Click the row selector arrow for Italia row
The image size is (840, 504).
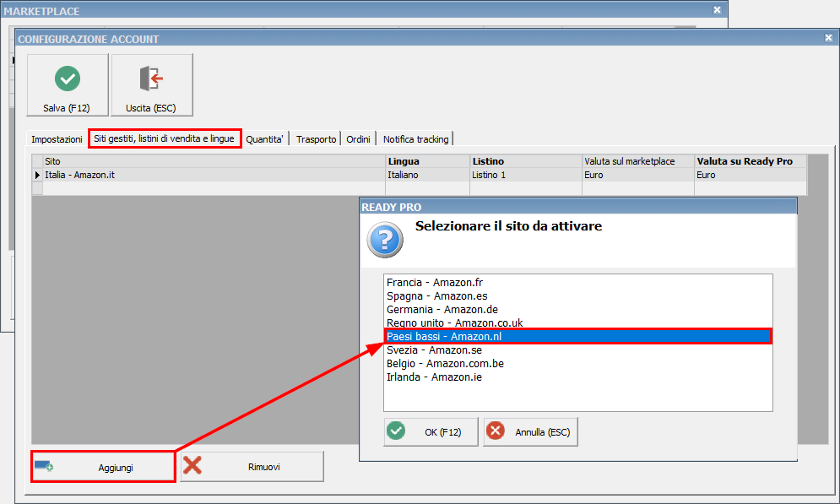coord(37,175)
